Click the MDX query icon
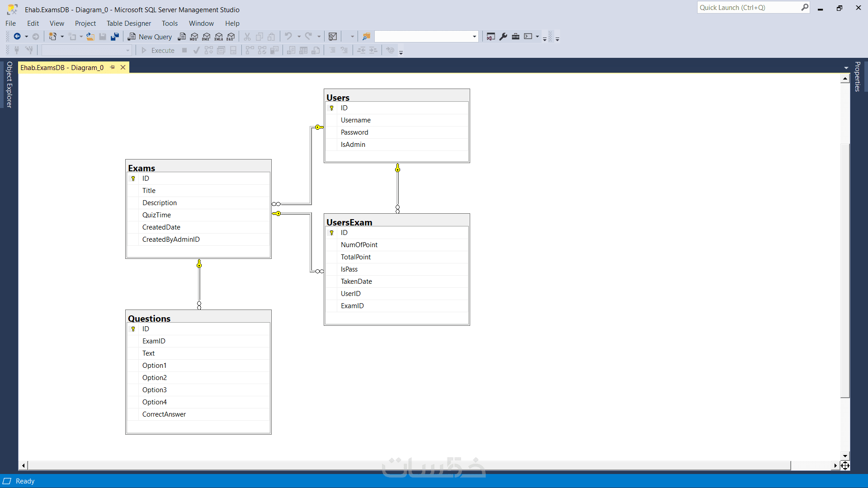This screenshot has height=488, width=868. pos(194,37)
